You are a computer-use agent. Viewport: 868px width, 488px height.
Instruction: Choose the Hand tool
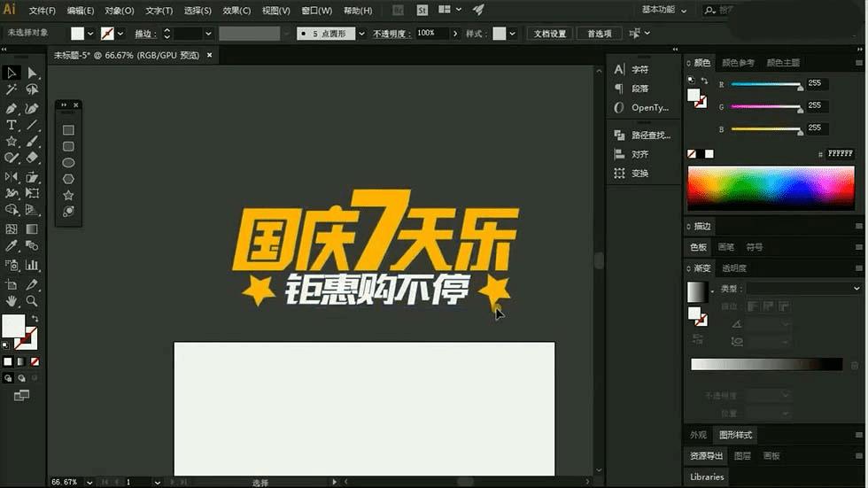click(x=12, y=301)
